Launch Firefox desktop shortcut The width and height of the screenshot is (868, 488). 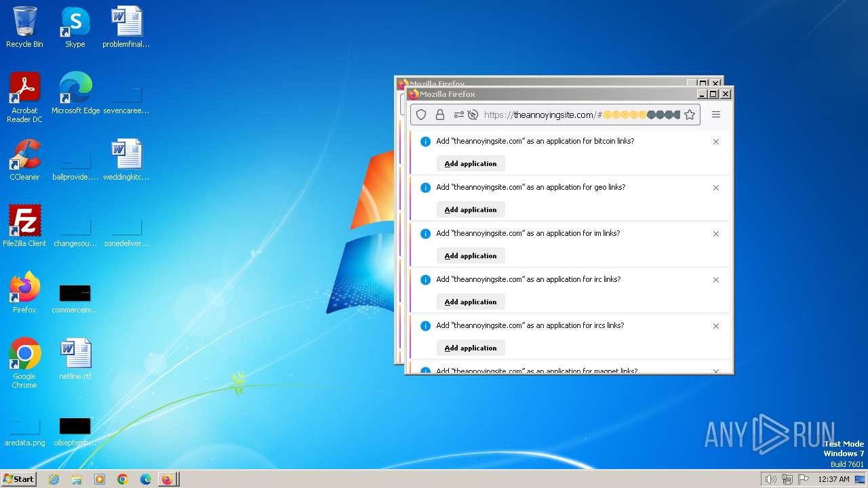point(24,293)
